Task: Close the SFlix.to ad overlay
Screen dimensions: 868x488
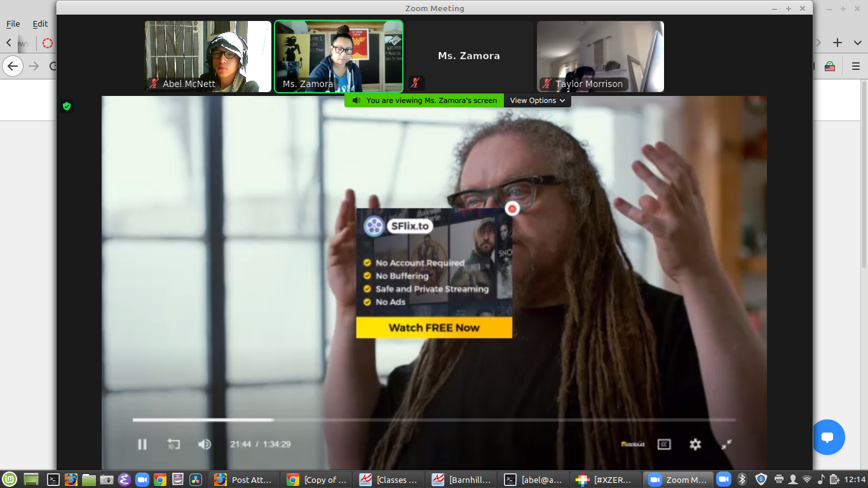Action: [x=512, y=208]
